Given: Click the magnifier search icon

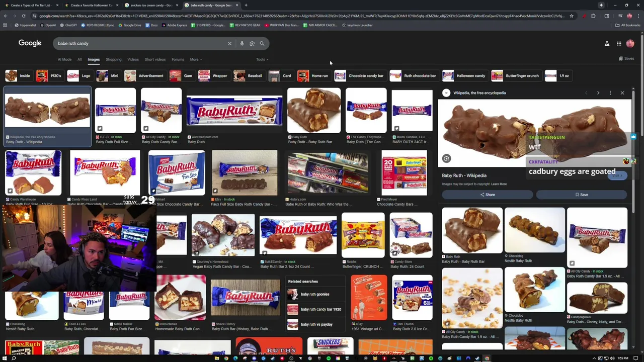Looking at the screenshot, I should [262, 43].
